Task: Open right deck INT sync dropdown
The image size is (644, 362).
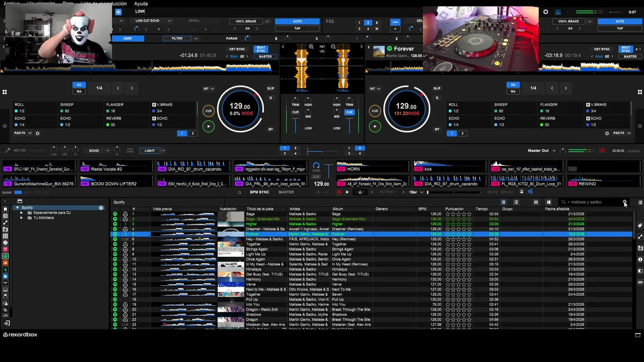Action: [375, 88]
